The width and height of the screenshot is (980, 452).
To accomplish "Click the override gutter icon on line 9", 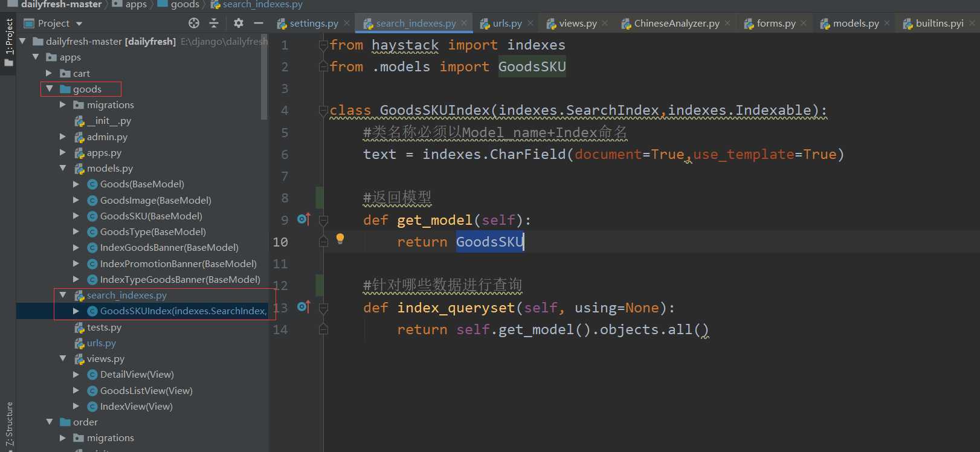I will 304,219.
